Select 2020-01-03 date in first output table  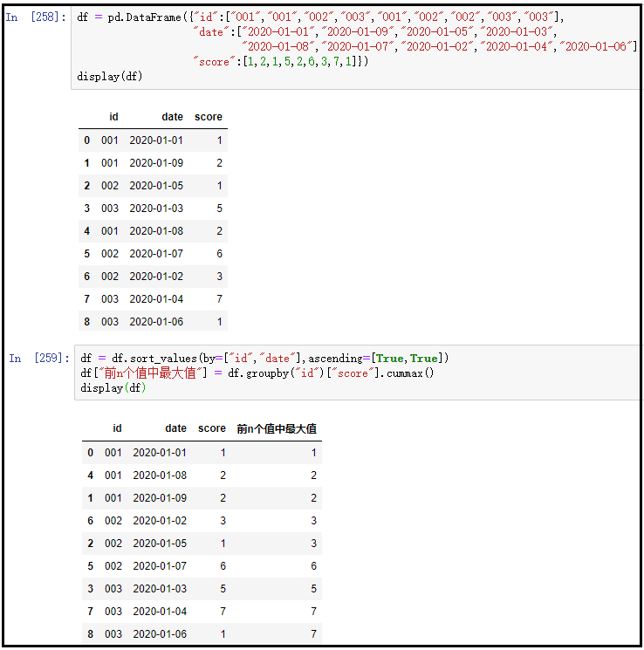(156, 209)
